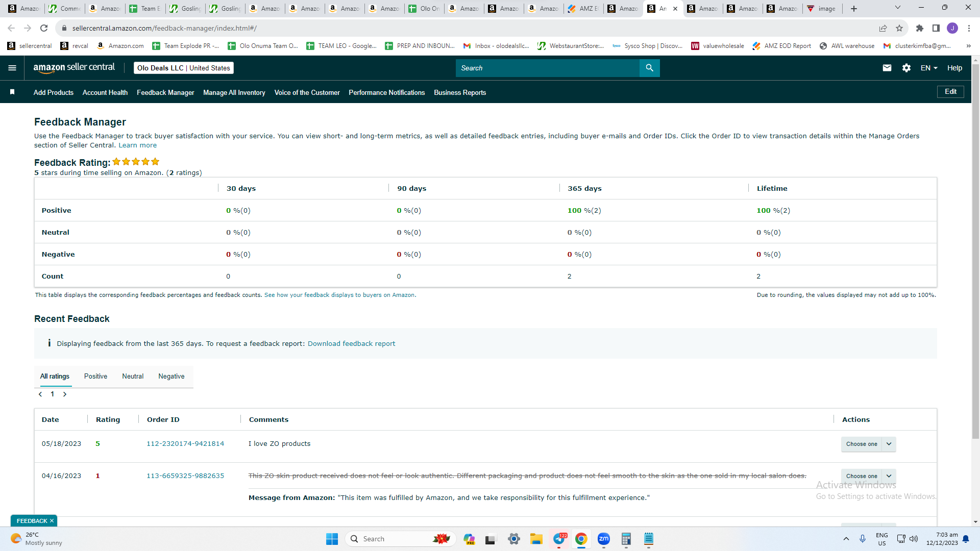Open Voice of the Customer
980x551 pixels.
tap(307, 92)
